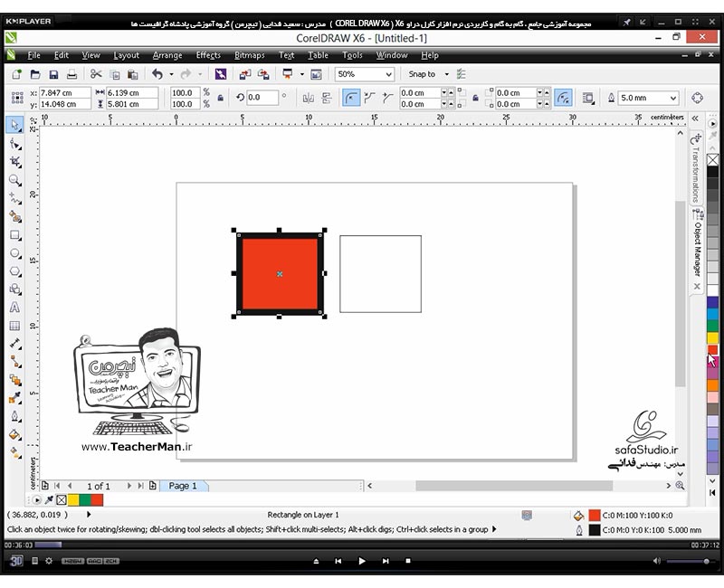Image resolution: width=724 pixels, height=588 pixels.
Task: Open the Bitmaps menu
Action: 250,55
